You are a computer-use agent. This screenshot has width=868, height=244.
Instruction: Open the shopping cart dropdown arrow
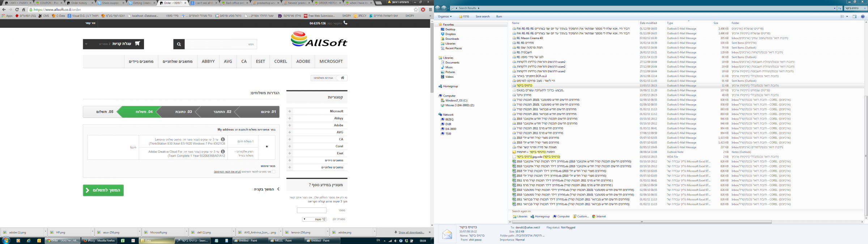click(86, 44)
